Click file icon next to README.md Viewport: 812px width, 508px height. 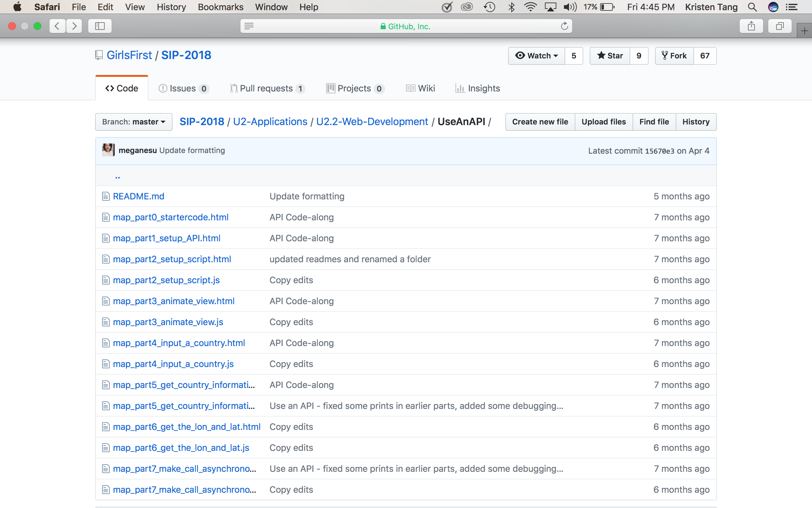(106, 196)
